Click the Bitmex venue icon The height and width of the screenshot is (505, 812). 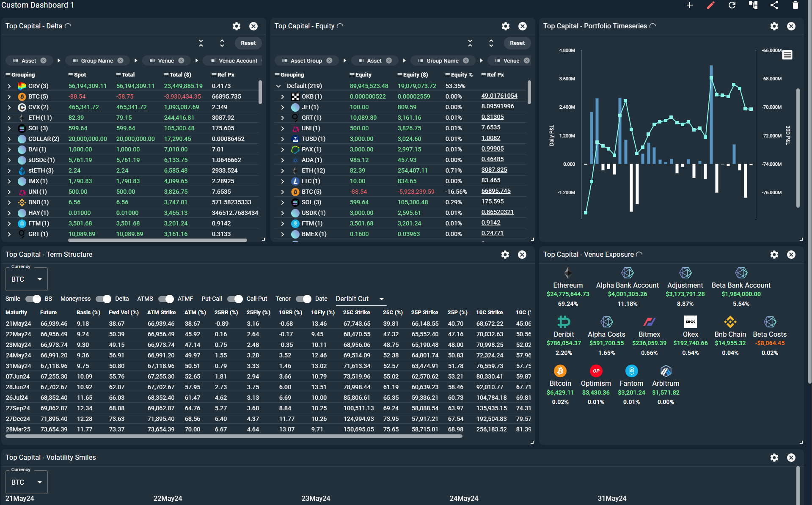[649, 322]
